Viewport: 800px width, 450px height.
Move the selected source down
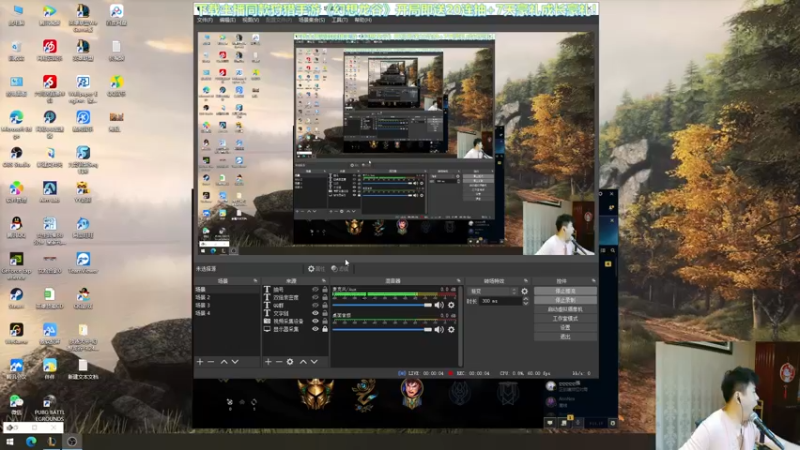(x=314, y=362)
